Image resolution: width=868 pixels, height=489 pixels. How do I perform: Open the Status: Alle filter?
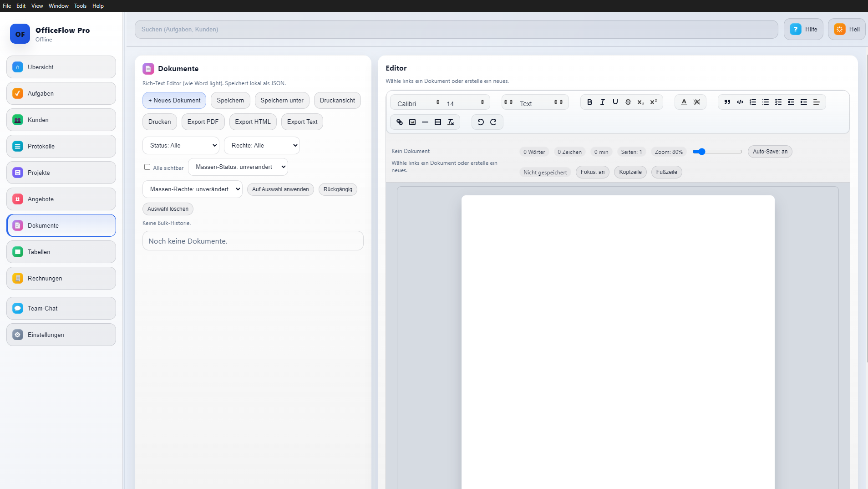[181, 146]
